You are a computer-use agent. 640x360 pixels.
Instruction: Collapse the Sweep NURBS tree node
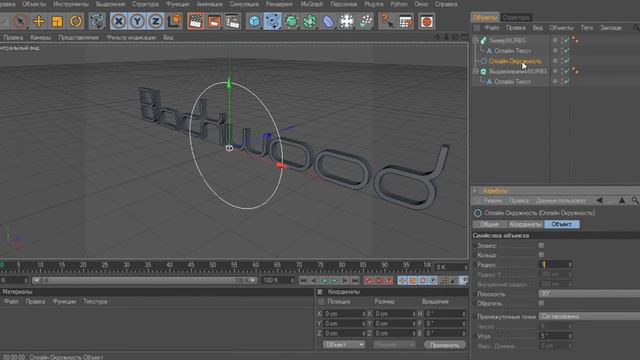[x=476, y=40]
